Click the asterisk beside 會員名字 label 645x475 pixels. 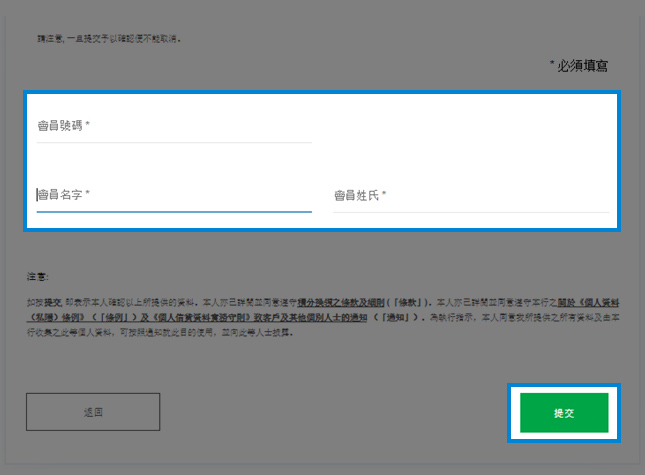[x=88, y=192]
